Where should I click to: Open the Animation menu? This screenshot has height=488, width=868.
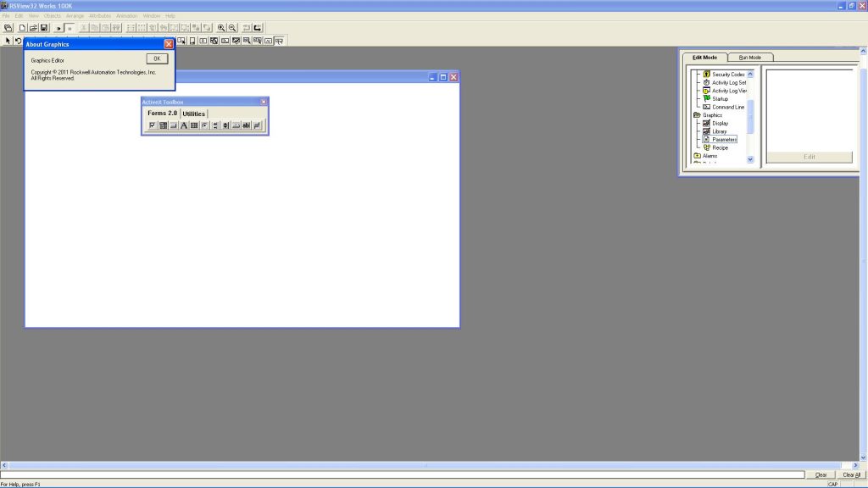click(125, 15)
